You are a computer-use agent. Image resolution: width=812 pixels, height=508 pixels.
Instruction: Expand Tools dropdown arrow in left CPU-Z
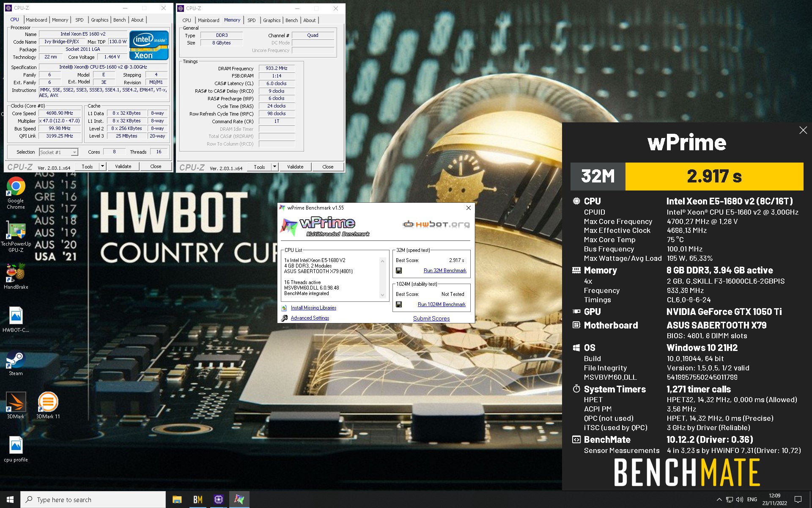(x=102, y=166)
